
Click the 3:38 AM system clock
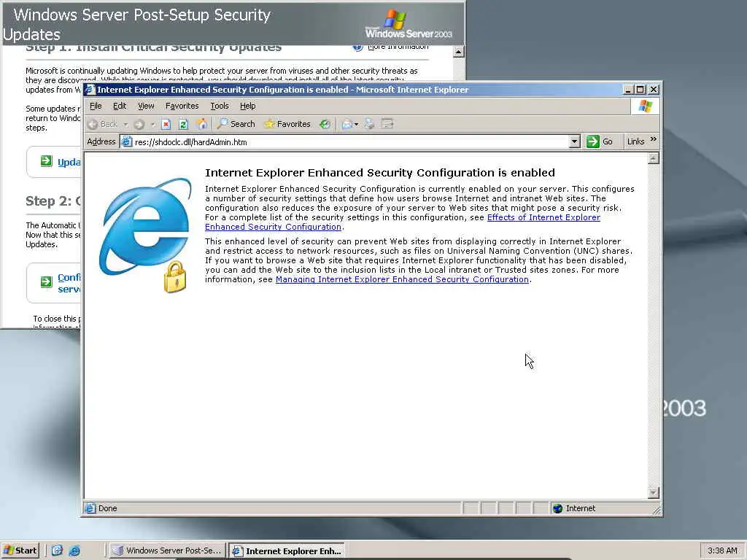click(x=722, y=551)
